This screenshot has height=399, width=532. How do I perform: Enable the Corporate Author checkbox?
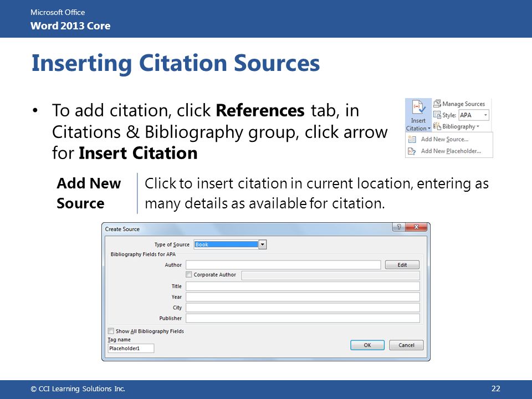(189, 274)
